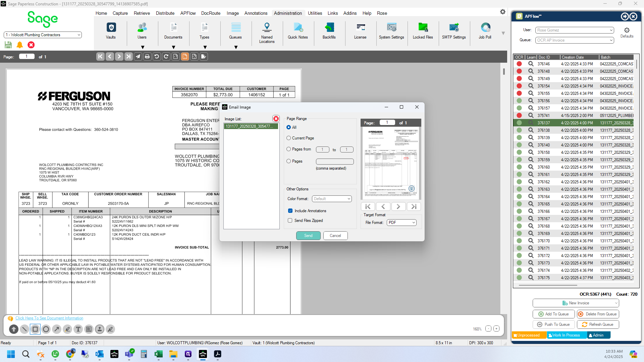Select the Current Page option

[288, 138]
